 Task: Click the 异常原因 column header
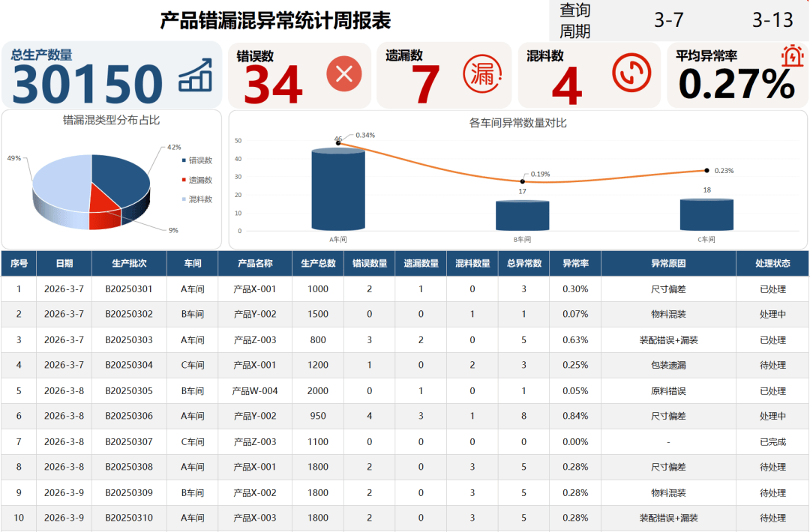click(668, 264)
